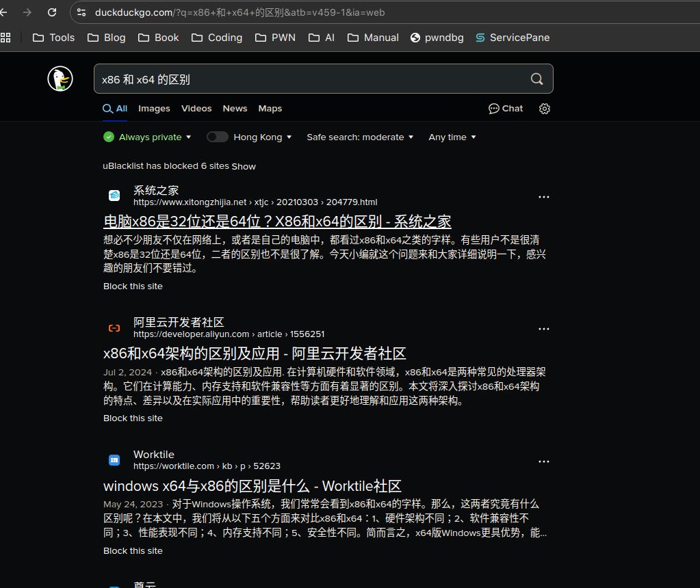Block this site for 系统之家 result
Viewport: 700px width, 588px height.
pos(133,286)
